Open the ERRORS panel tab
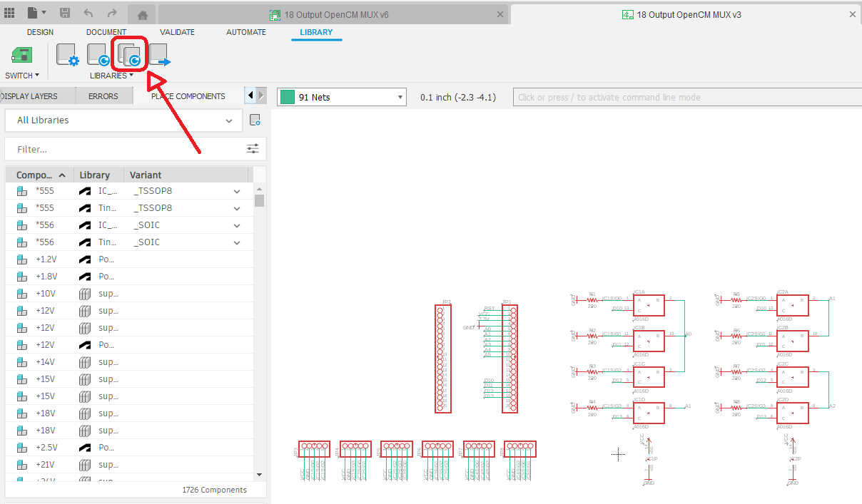 click(x=103, y=96)
